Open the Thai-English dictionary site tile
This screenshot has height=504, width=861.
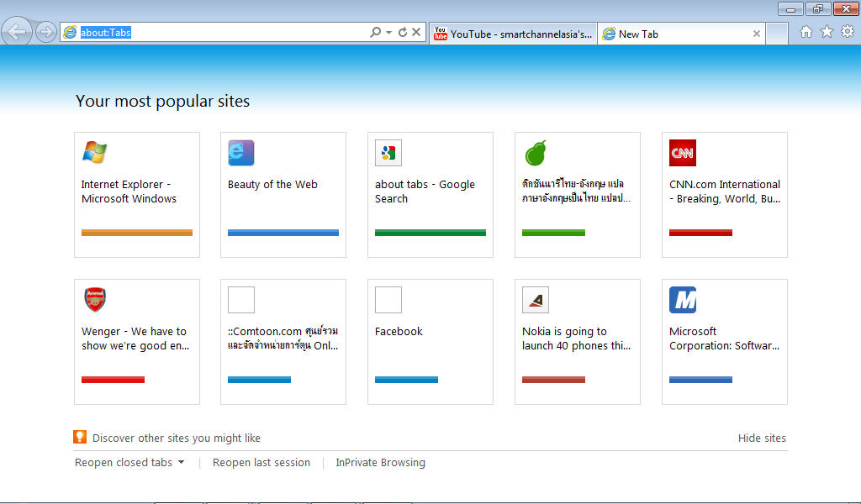click(577, 195)
